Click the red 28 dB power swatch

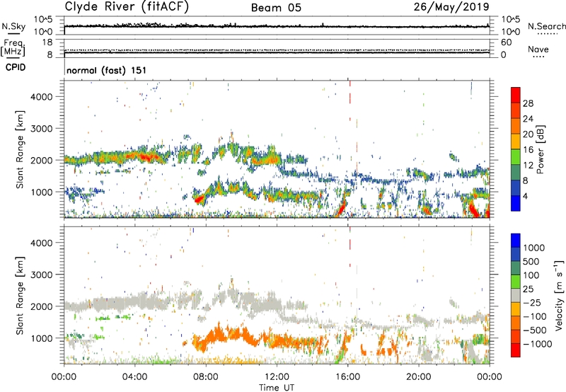point(516,95)
